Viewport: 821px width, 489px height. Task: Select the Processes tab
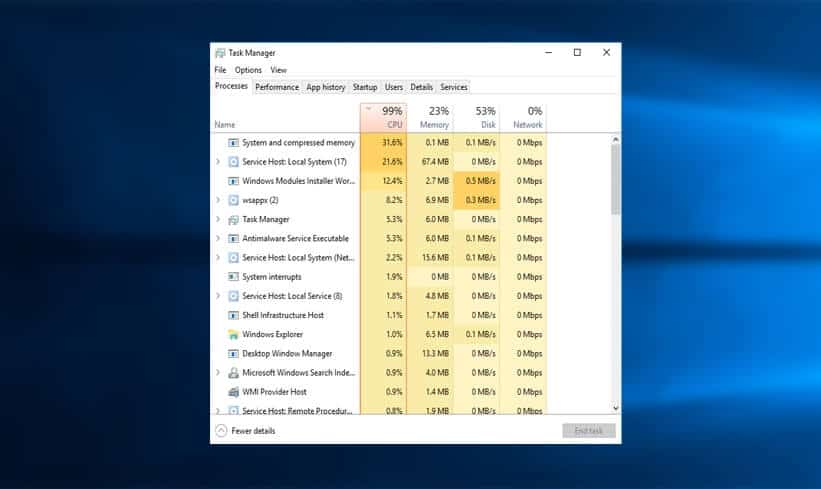pyautogui.click(x=231, y=86)
